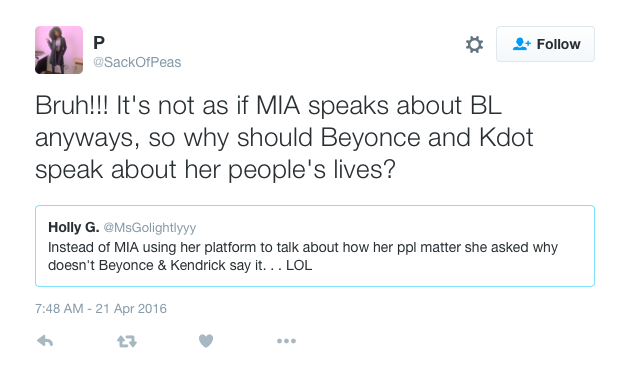Open the quoted tweet starting with Instead of MIA
This screenshot has width=632, height=380.
[315, 246]
